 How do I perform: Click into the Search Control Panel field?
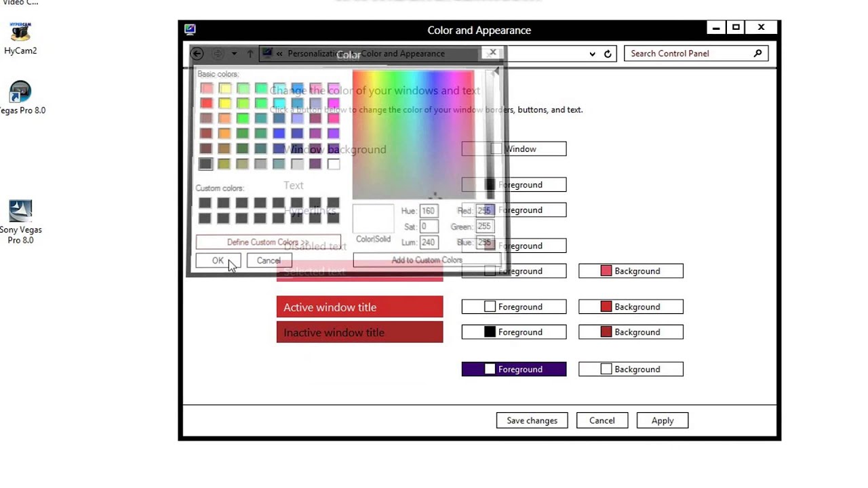tap(696, 54)
